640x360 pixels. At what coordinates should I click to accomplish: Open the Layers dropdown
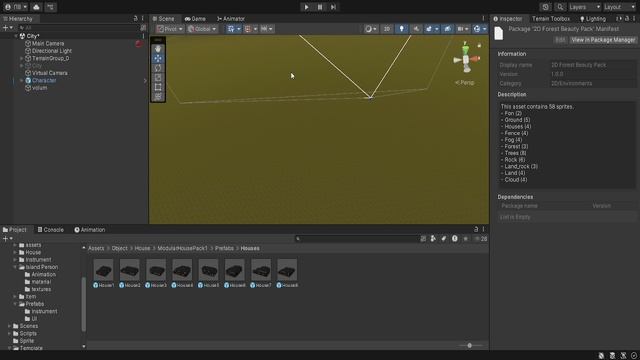coord(584,7)
